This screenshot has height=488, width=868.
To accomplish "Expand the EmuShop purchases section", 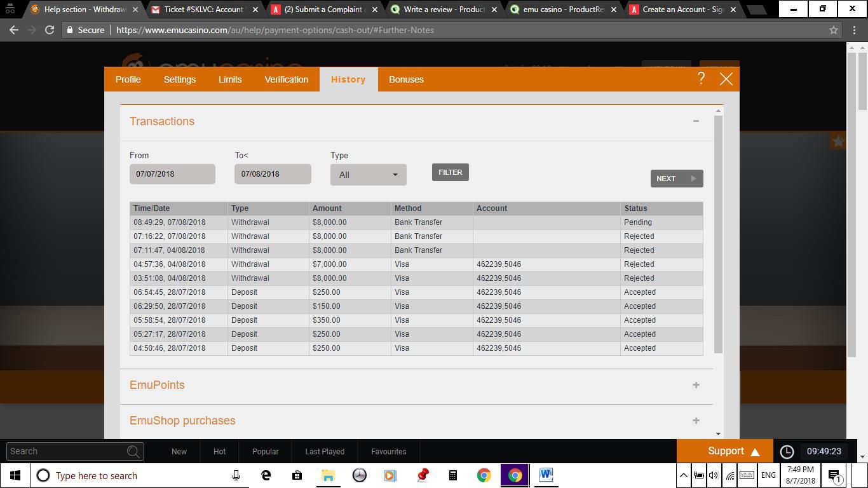I will tap(696, 421).
